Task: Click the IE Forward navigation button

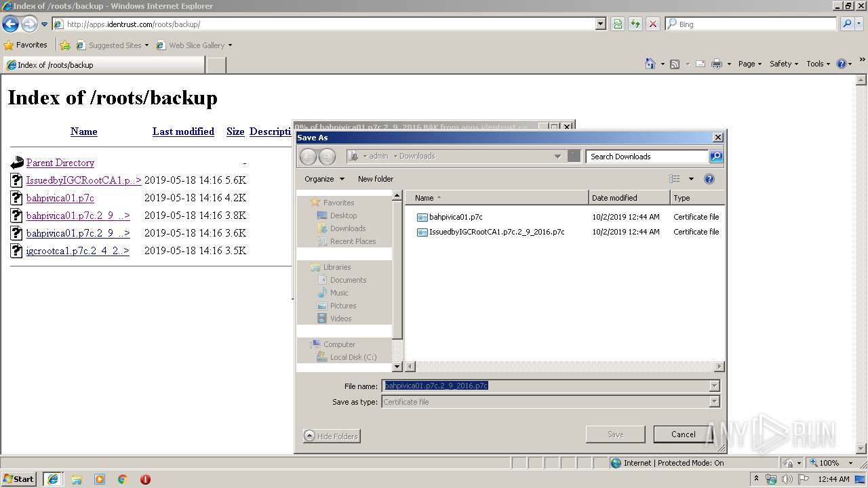Action: point(28,24)
